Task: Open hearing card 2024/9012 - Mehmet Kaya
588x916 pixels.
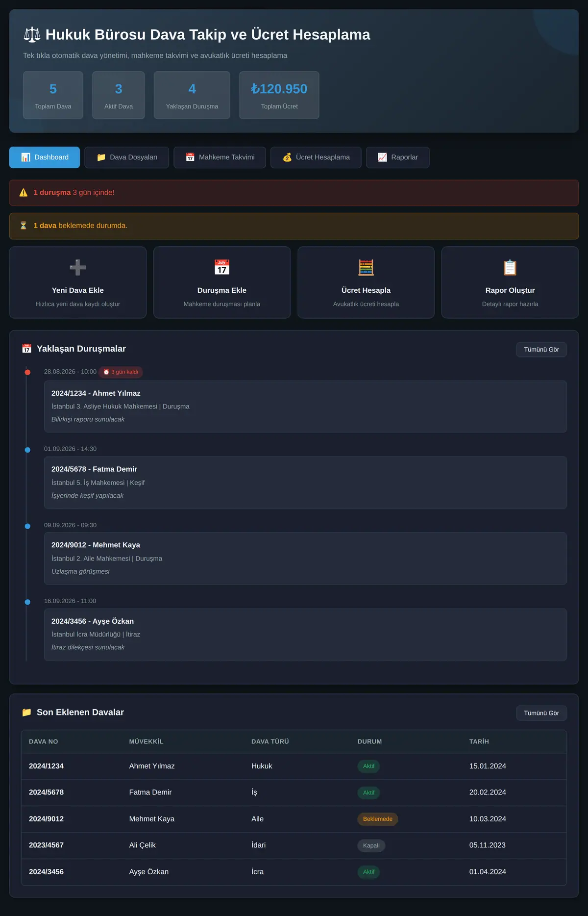Action: tap(305, 559)
